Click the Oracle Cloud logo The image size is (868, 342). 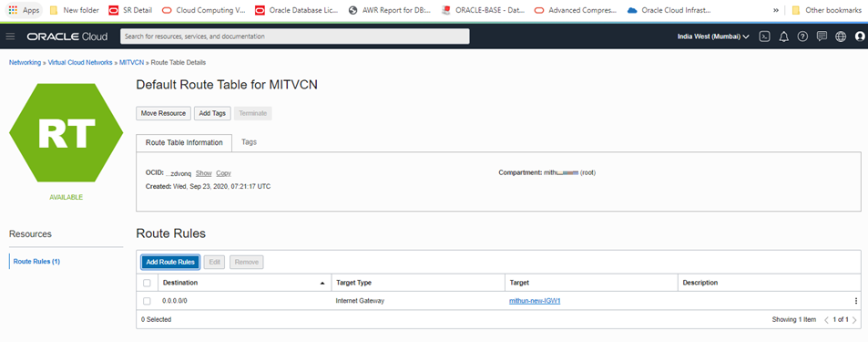point(67,36)
